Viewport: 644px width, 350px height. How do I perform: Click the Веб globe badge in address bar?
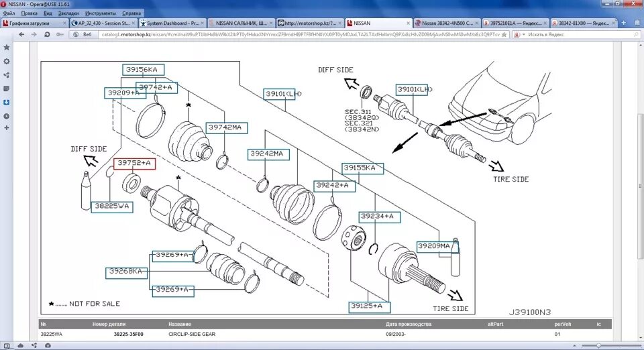pos(83,34)
